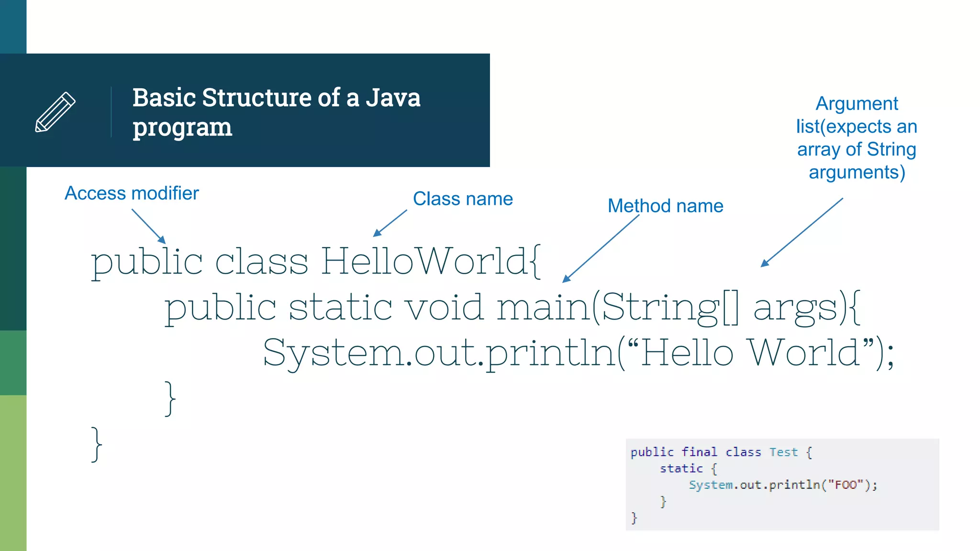Click 'Test' class name in small snippet

click(x=783, y=452)
